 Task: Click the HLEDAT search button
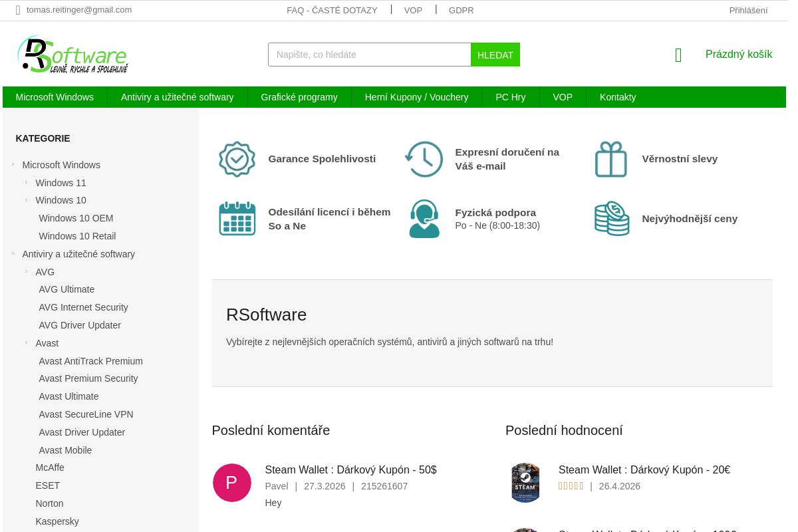[495, 55]
